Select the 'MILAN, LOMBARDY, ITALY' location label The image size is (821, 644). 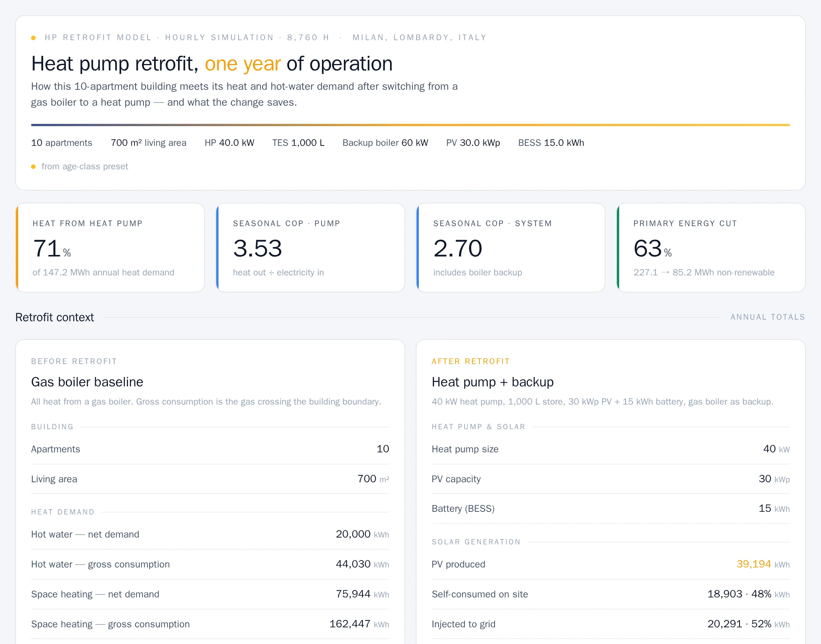tap(419, 38)
